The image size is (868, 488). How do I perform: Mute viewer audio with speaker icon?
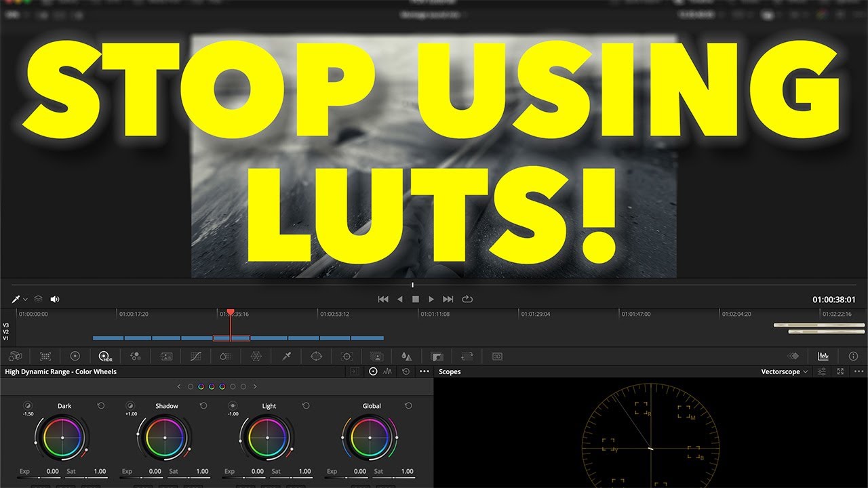(x=55, y=299)
